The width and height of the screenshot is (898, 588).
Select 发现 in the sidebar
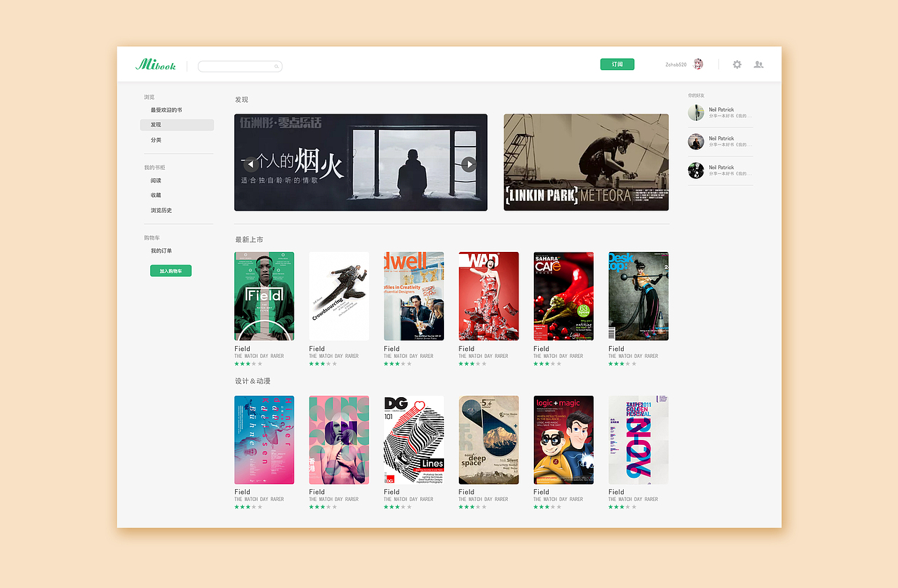[177, 125]
